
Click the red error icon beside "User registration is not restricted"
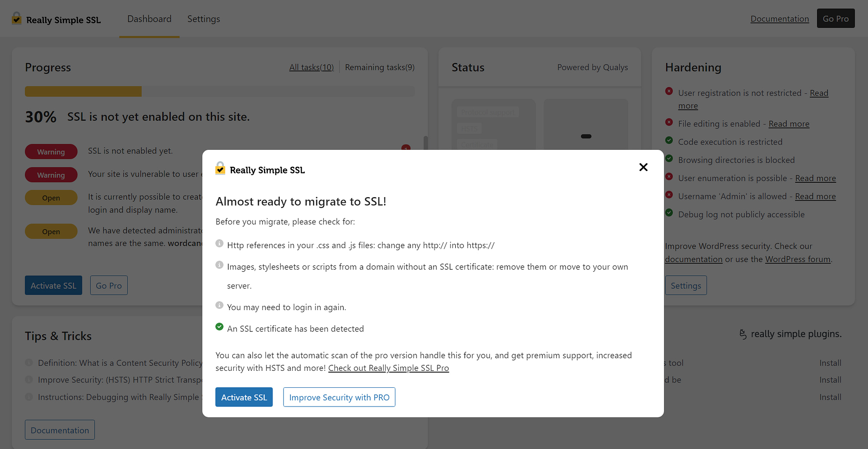pos(668,91)
